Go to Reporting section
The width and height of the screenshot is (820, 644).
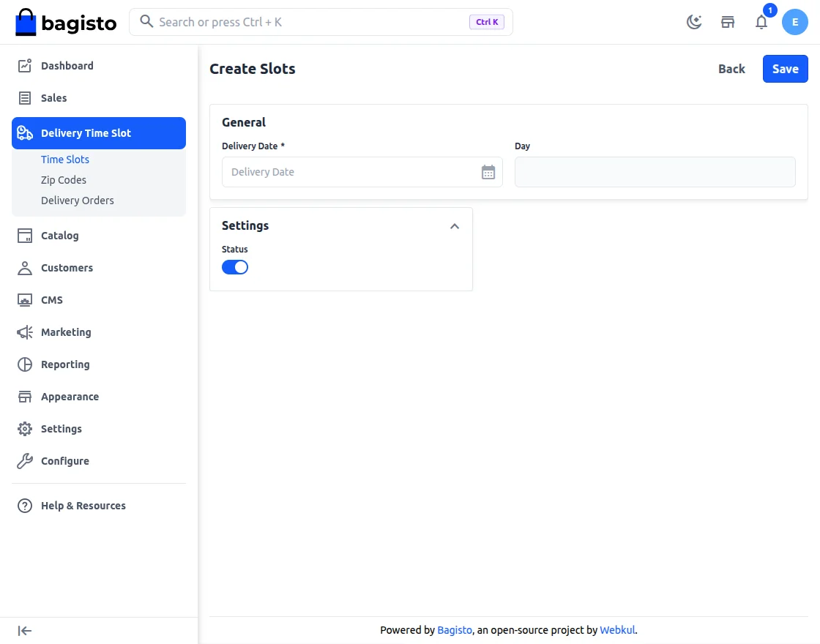tap(99, 364)
